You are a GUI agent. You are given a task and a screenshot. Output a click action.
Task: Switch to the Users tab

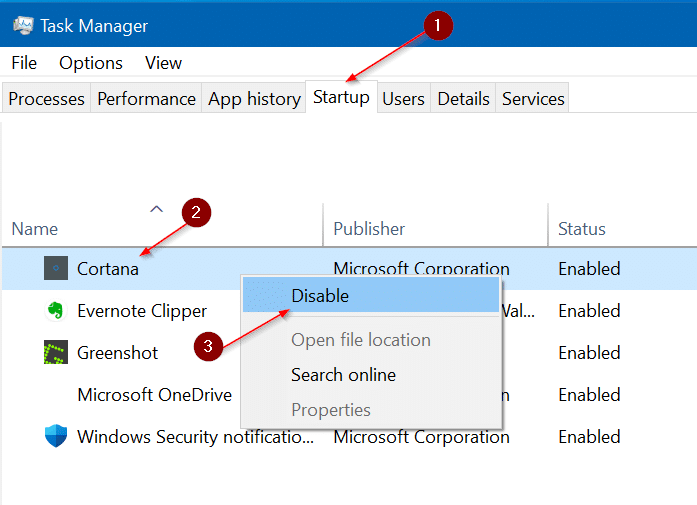pyautogui.click(x=403, y=98)
